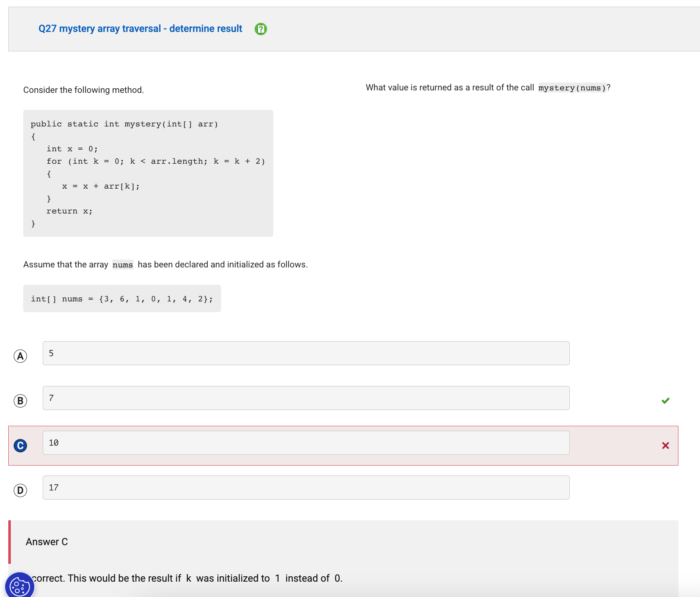
Task: Click the mystery(nums) inline code in question
Action: pyautogui.click(x=572, y=88)
